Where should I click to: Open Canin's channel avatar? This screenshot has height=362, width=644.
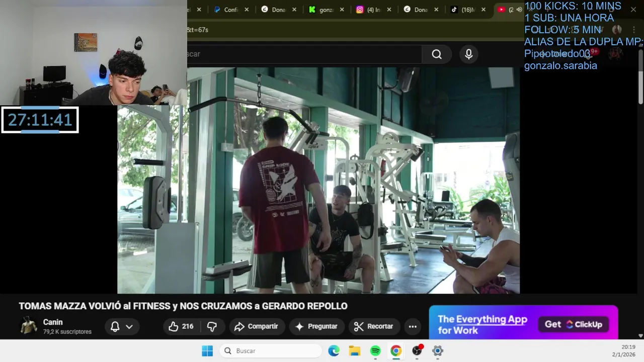29,326
